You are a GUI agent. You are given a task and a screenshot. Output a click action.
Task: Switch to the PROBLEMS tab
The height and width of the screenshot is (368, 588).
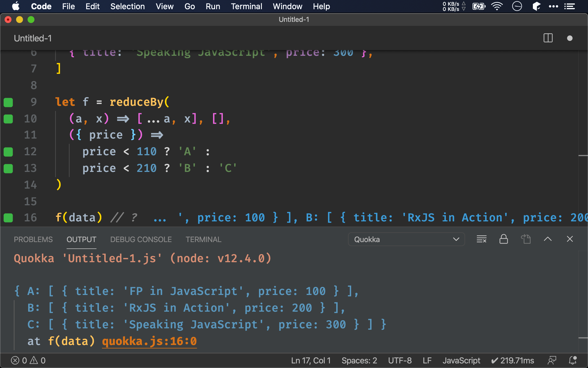point(33,239)
